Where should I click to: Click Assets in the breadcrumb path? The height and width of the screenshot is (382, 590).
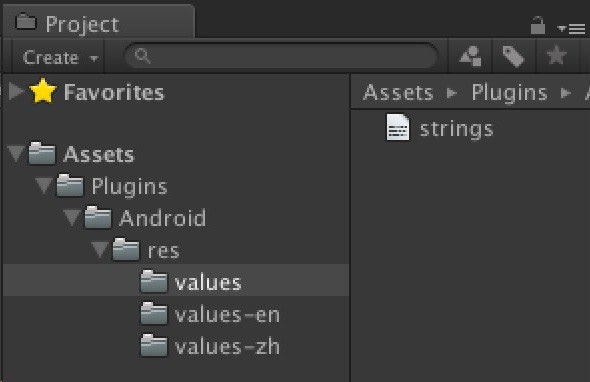click(x=398, y=92)
